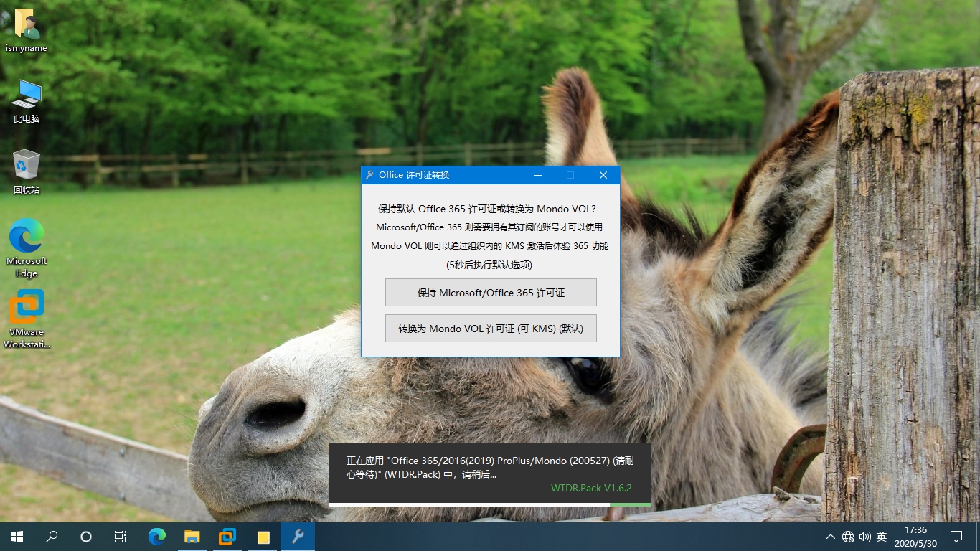Open the volume speaker control
Image resolution: width=980 pixels, height=551 pixels.
(864, 537)
